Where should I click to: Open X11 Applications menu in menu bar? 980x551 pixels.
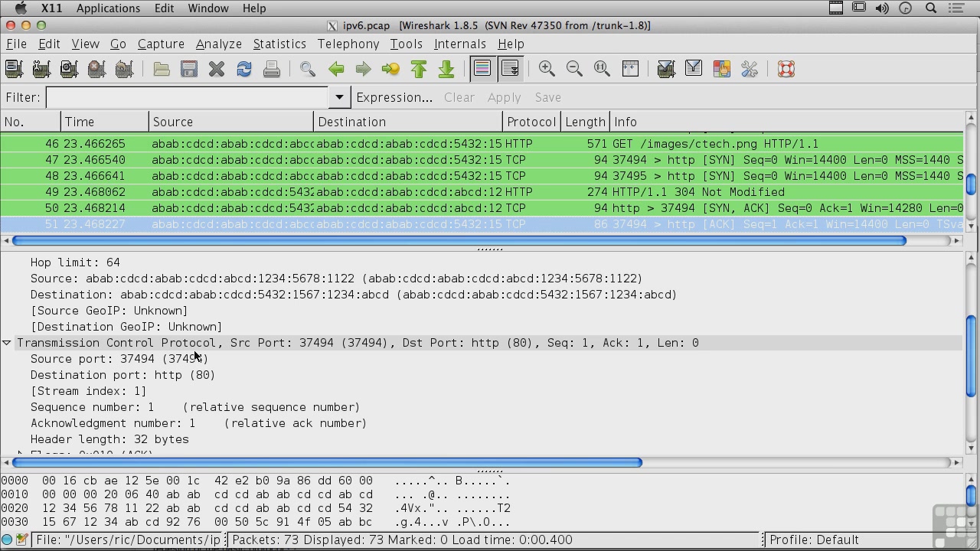[108, 8]
